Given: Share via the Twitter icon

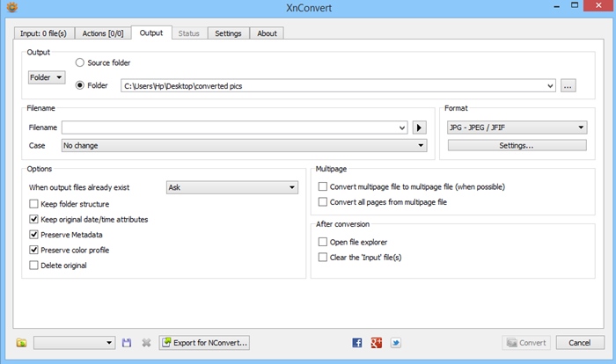Looking at the screenshot, I should click(x=396, y=343).
